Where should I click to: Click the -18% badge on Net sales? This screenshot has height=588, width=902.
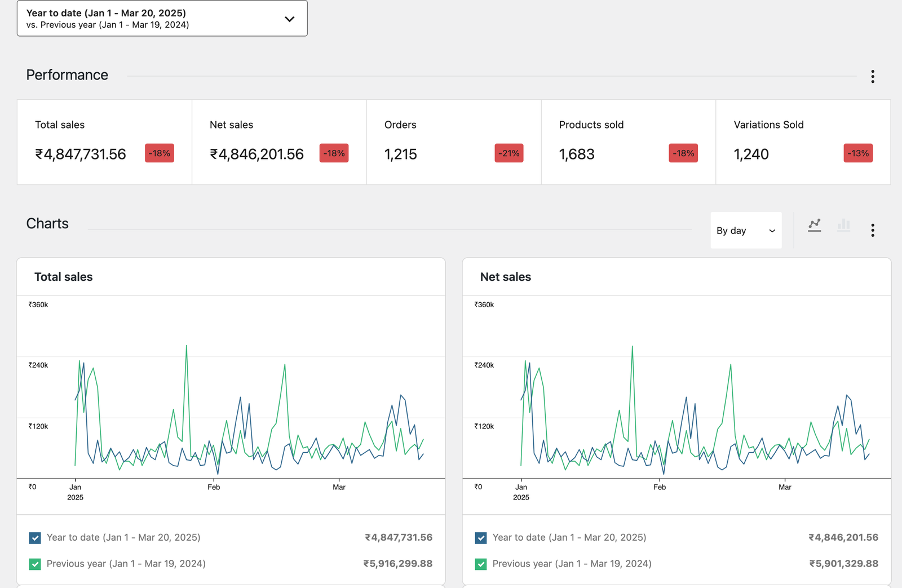coord(334,153)
